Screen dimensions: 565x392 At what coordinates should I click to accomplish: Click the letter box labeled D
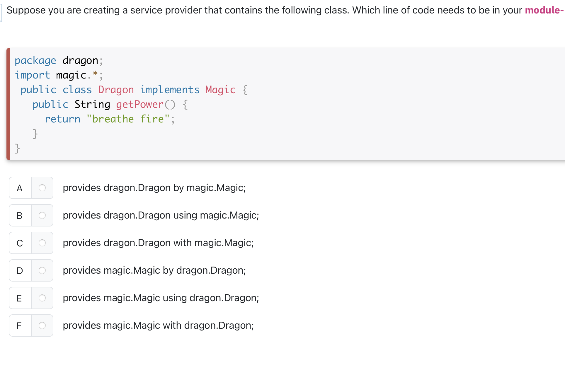(x=19, y=270)
